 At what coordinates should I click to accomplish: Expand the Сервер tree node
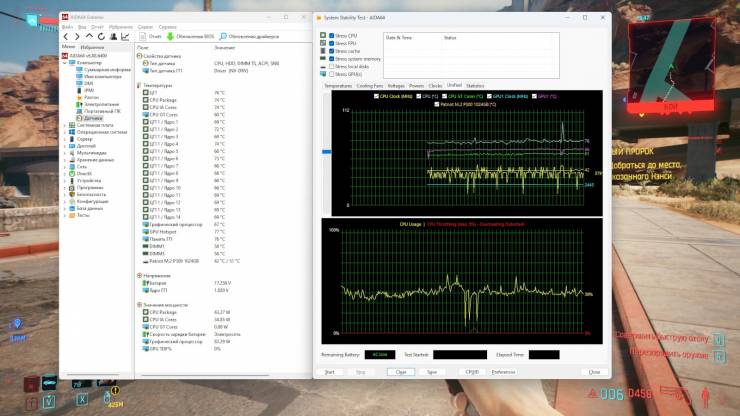(x=65, y=139)
